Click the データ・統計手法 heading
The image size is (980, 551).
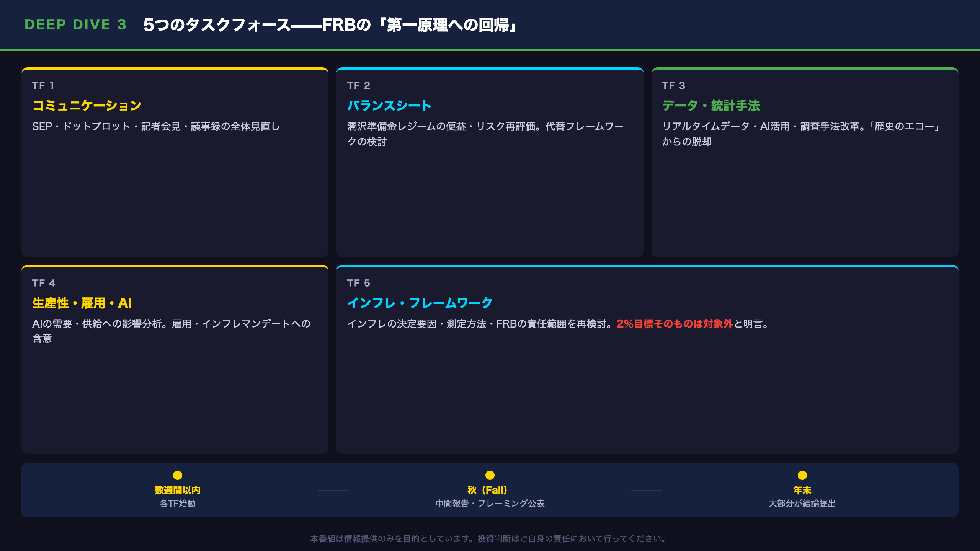[711, 106]
